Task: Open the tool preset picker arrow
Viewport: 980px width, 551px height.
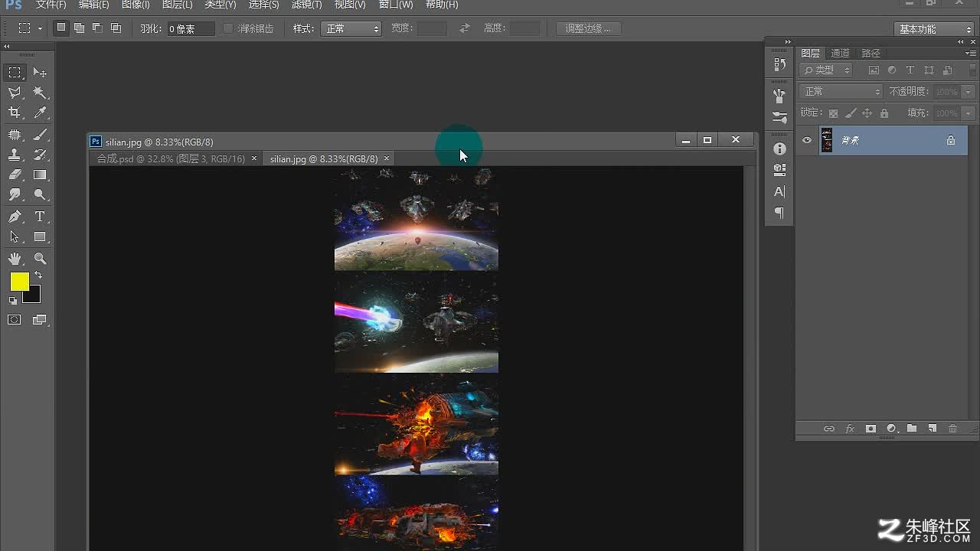Action: 40,28
